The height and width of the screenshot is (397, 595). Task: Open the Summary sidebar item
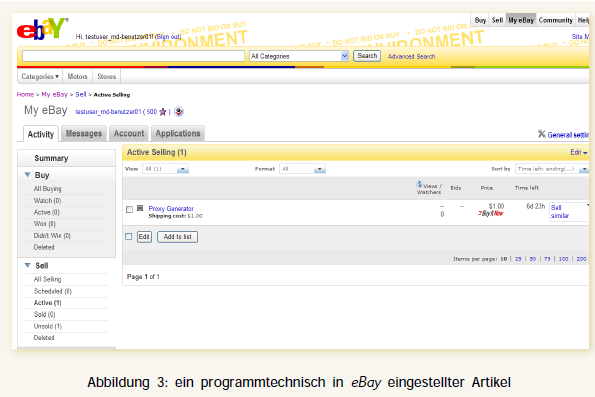click(51, 158)
